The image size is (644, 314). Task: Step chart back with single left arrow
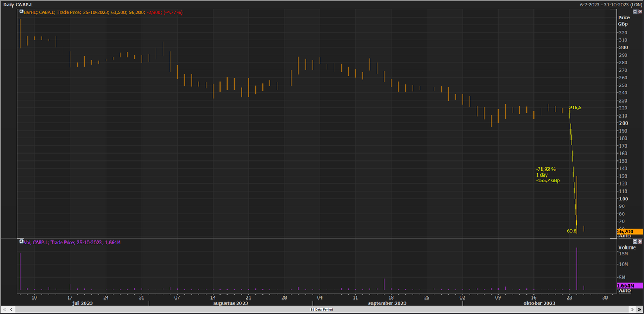pyautogui.click(x=10, y=310)
